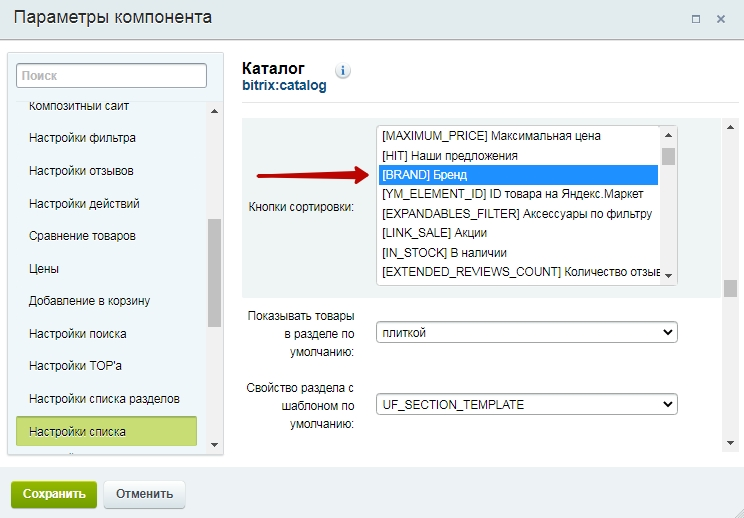
Task: Click the Поиск search field
Action: [x=112, y=75]
